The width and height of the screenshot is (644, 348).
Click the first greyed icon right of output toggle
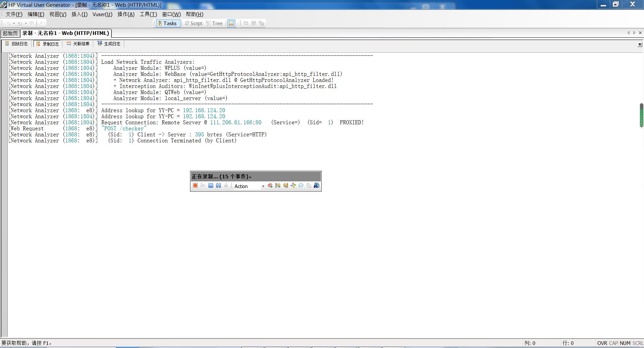tap(246, 23)
